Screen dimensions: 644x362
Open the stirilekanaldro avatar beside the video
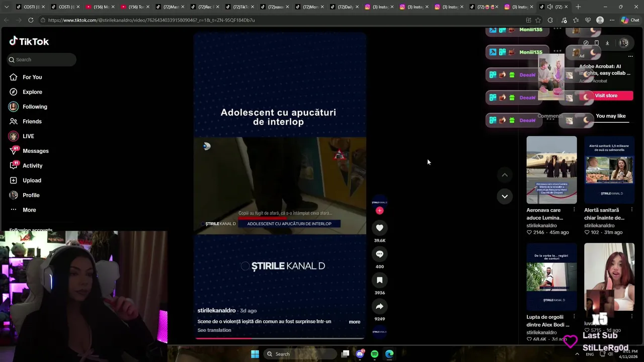(x=379, y=202)
